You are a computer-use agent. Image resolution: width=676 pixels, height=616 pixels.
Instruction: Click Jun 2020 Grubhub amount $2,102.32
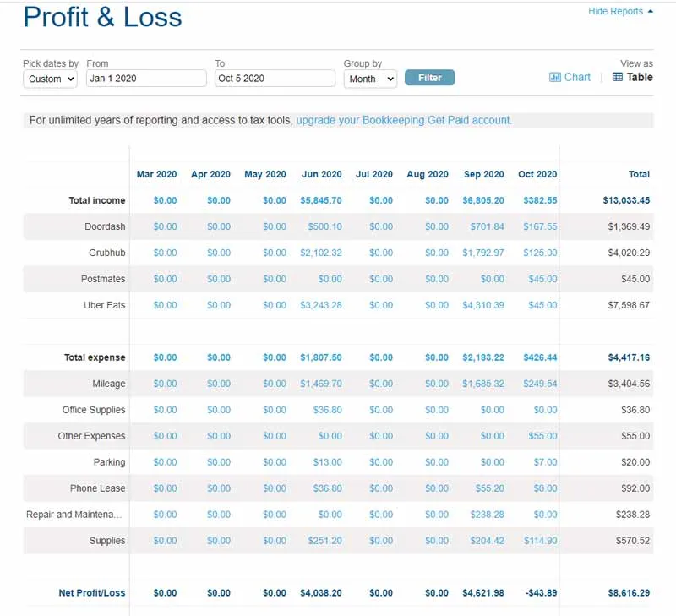(x=321, y=253)
